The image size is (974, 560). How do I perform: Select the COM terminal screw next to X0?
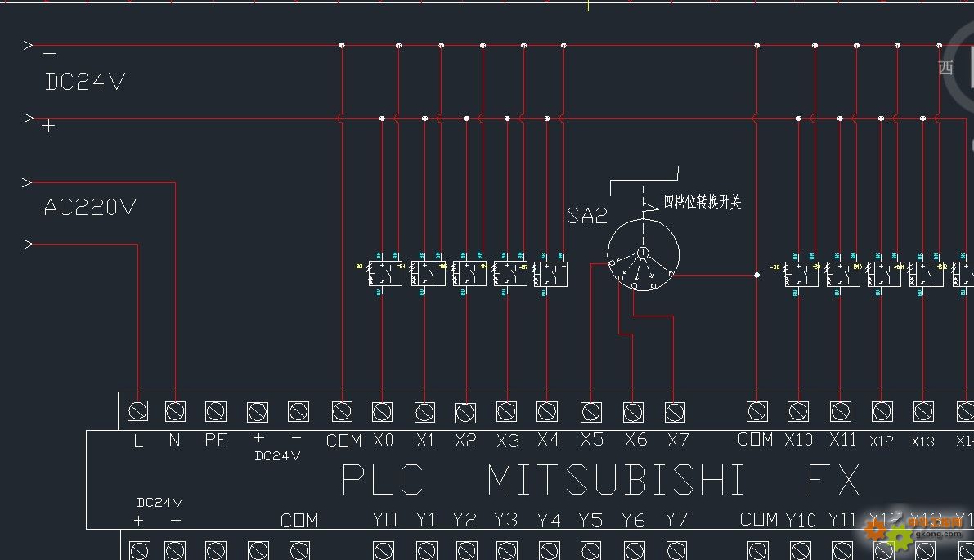click(343, 411)
